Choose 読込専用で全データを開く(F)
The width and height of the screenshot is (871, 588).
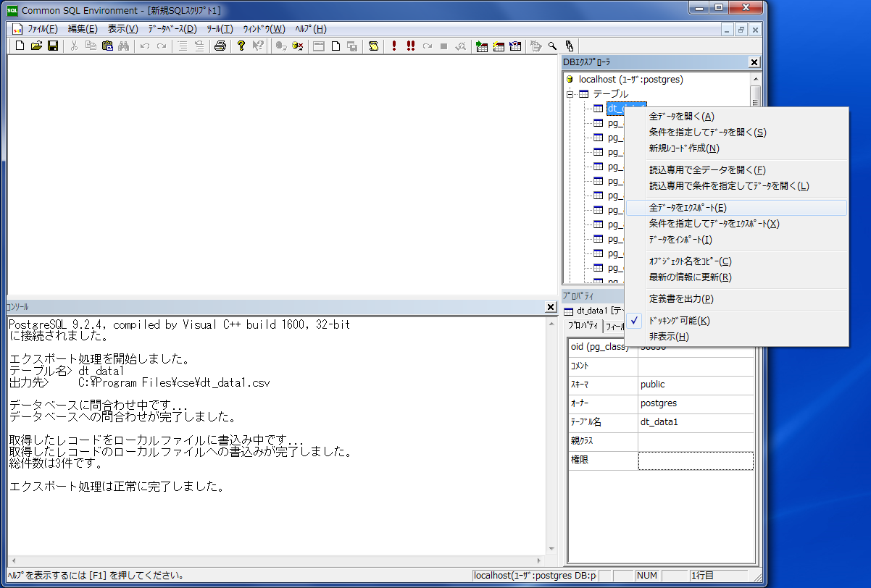[x=736, y=170]
